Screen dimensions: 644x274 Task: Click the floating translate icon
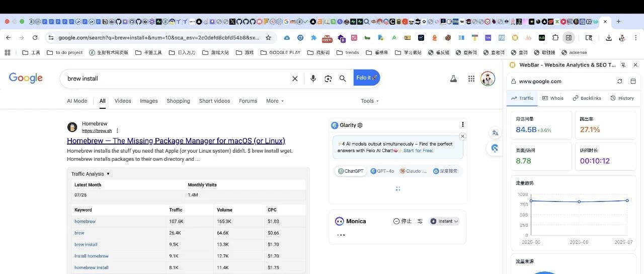point(495,133)
